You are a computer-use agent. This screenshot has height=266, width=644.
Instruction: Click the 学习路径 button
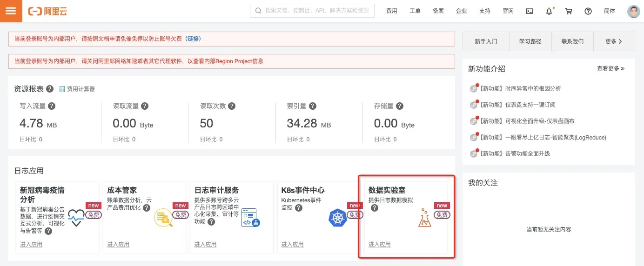[530, 41]
